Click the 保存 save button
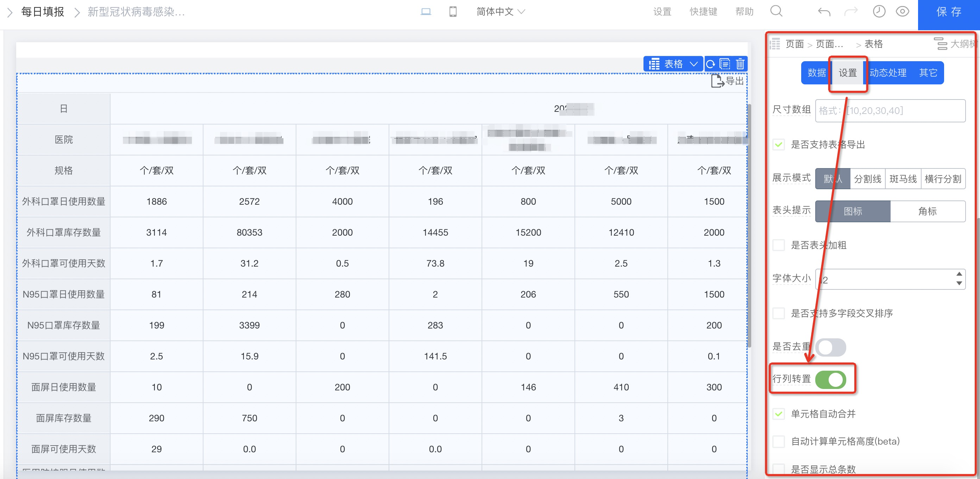 tap(948, 13)
